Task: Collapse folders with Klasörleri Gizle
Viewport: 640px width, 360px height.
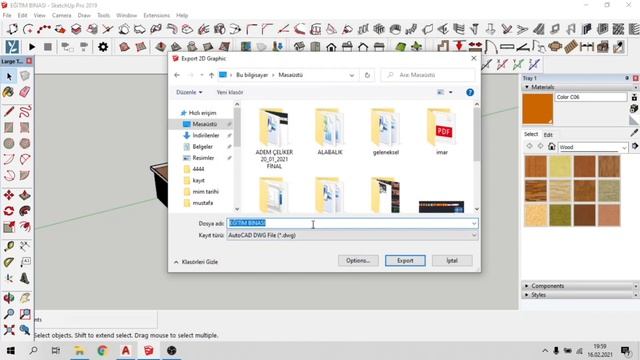Action: 196,262
